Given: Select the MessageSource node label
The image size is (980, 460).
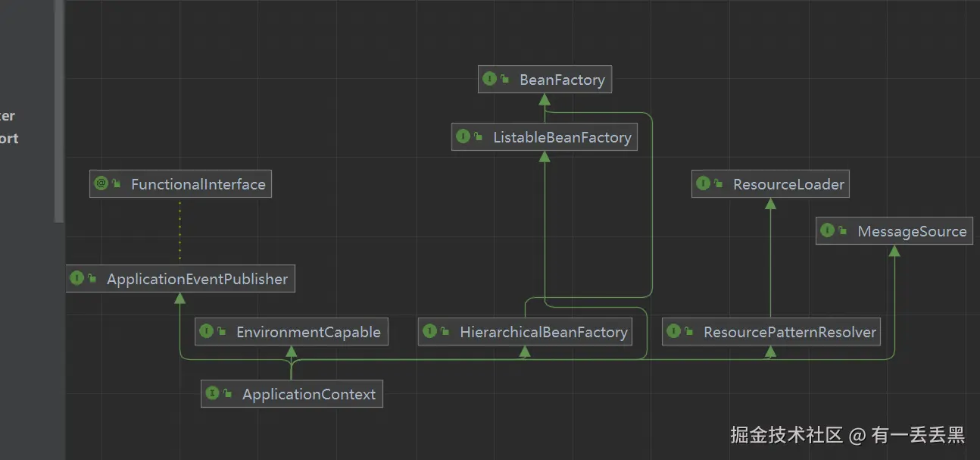Looking at the screenshot, I should click(912, 231).
